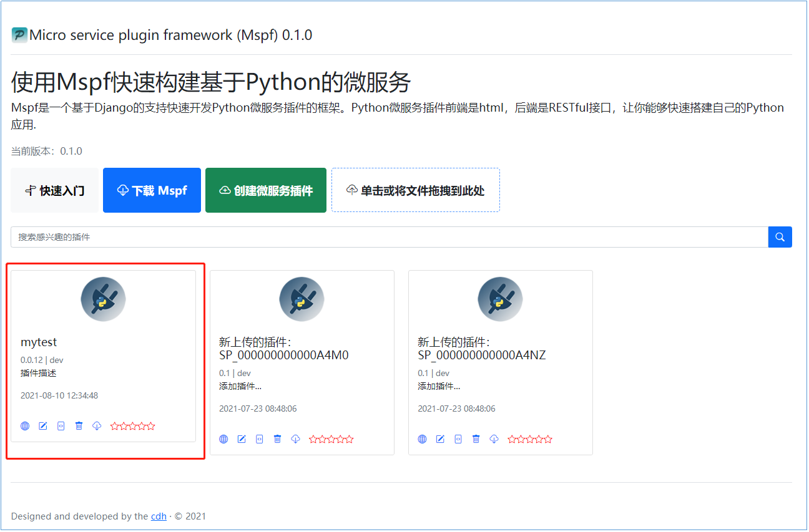View code of the SP_000000000000A4M0 plugin

tap(259, 438)
